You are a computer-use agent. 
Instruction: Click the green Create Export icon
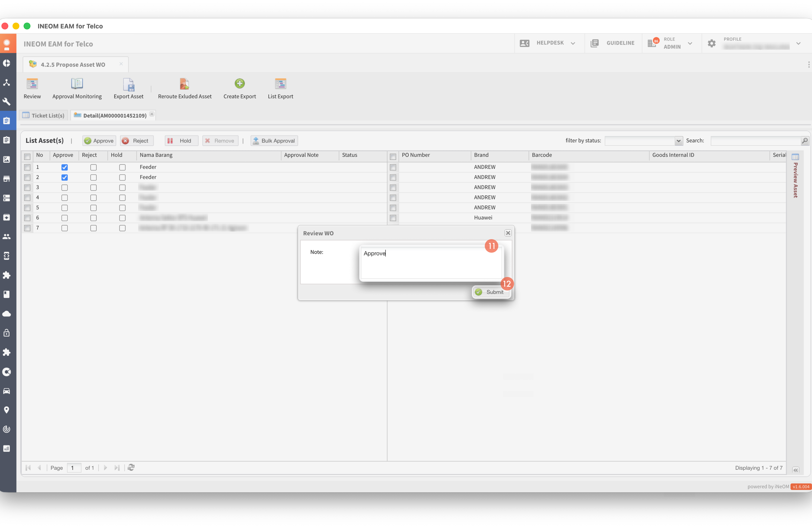240,83
